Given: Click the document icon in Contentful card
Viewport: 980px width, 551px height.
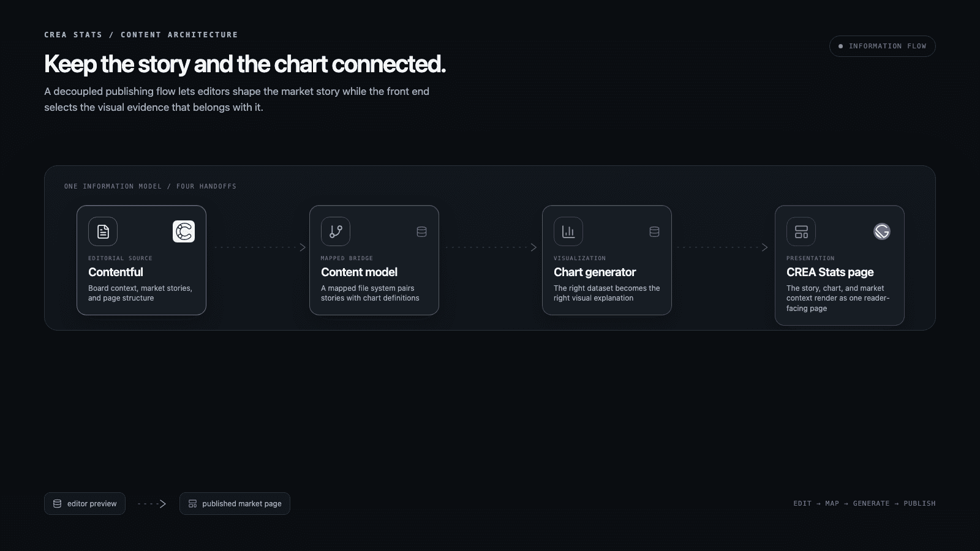Looking at the screenshot, I should coord(103,231).
